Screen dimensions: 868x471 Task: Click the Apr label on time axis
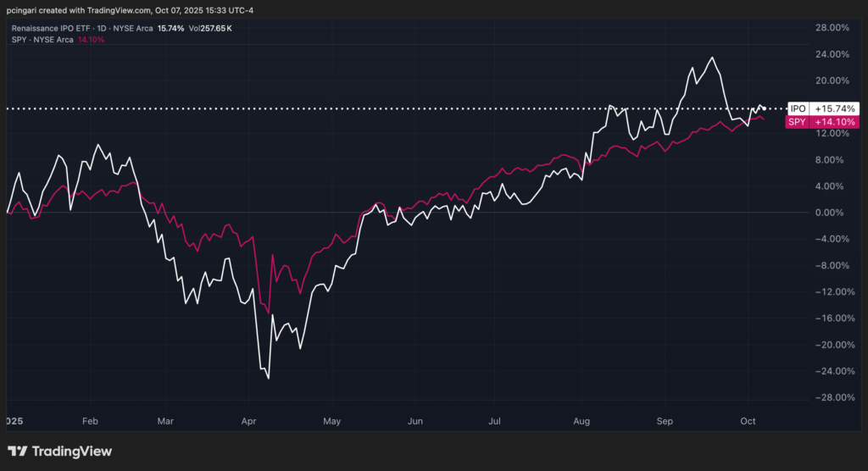point(248,421)
